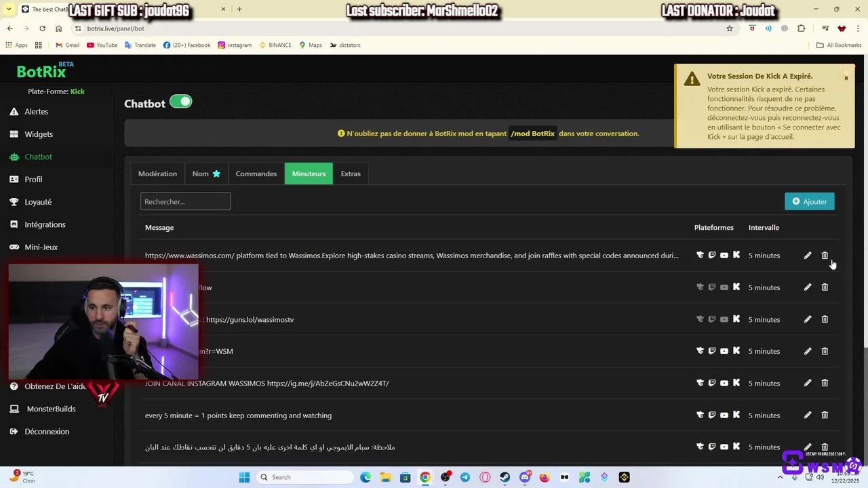Open Steam from the taskbar
Screen dimensions: 868x488
pos(505,477)
